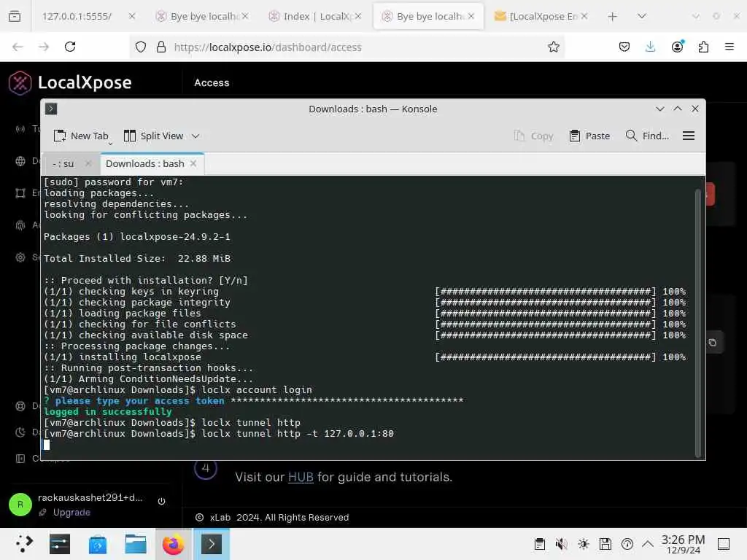Click the Firefox forward navigation arrow
Viewport: 747px width, 560px height.
tap(44, 47)
